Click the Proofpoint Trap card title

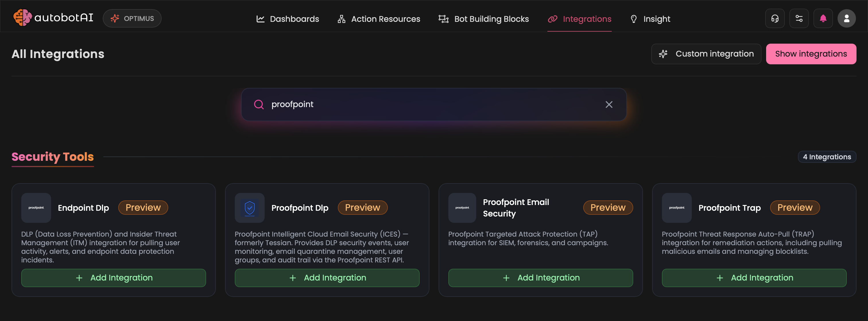click(x=730, y=208)
